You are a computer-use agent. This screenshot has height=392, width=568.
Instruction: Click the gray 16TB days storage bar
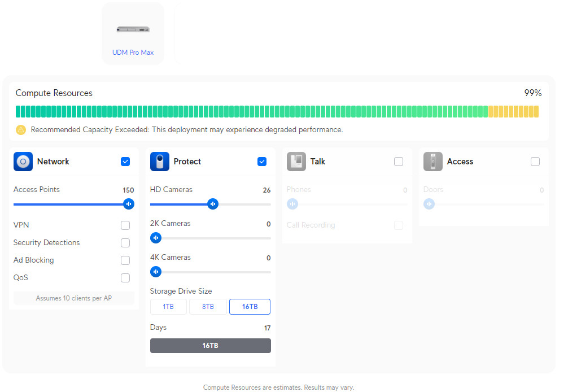point(211,346)
